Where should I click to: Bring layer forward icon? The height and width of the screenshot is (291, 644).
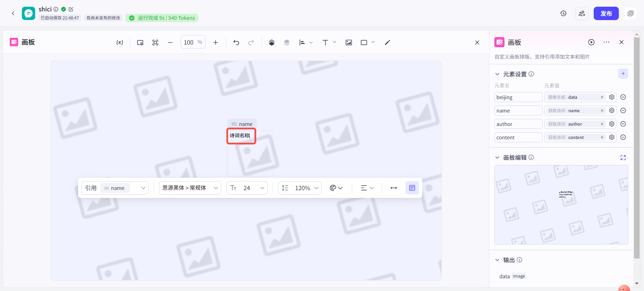(272, 43)
